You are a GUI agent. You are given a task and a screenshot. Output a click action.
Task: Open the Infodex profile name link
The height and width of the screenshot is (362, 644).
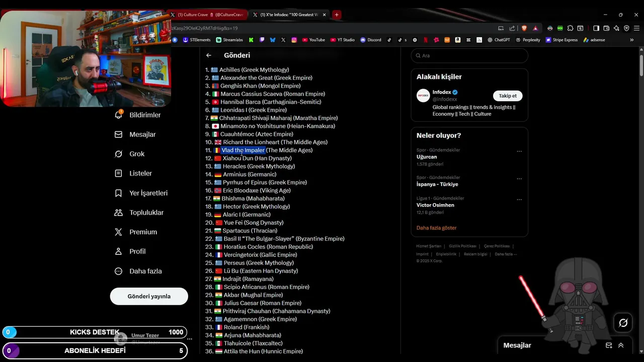coord(442,92)
